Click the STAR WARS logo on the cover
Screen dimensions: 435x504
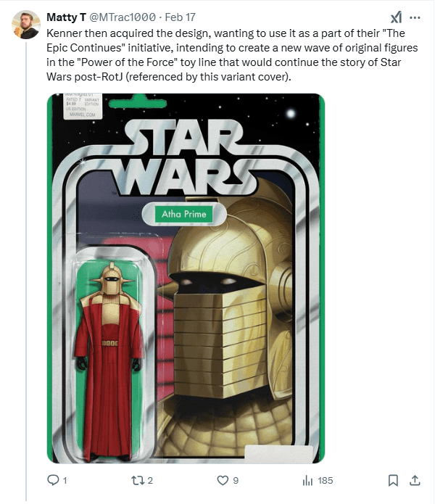[183, 157]
